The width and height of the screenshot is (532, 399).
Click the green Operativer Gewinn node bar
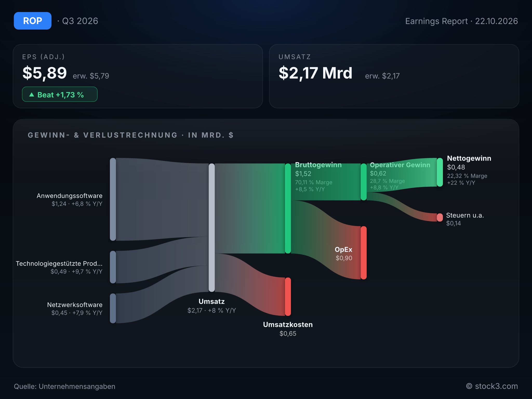364,182
